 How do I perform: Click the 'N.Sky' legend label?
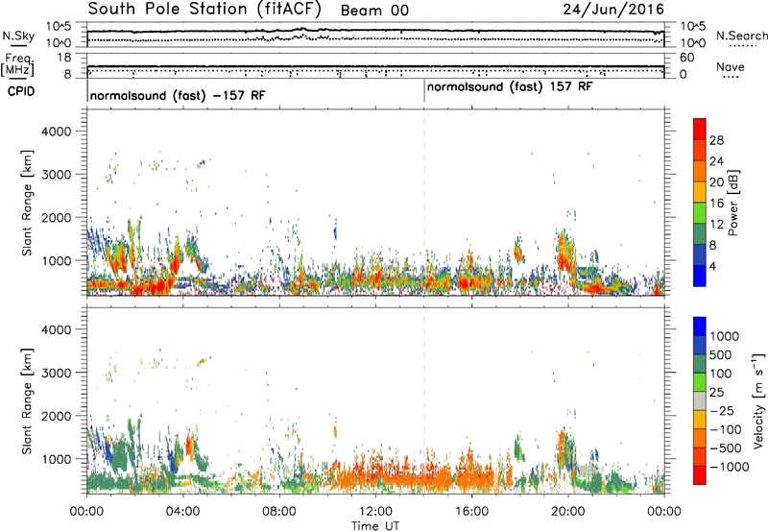[18, 36]
